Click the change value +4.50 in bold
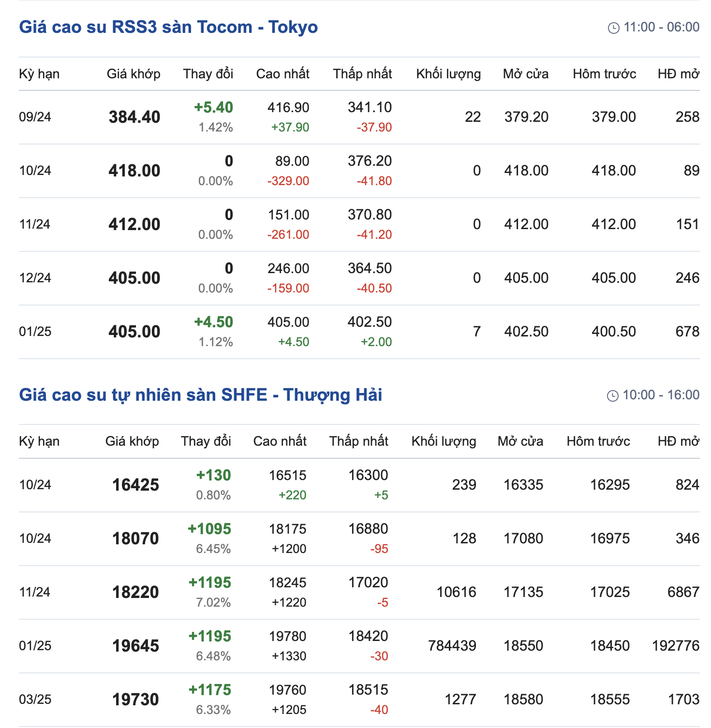The height and width of the screenshot is (728, 711). [213, 322]
